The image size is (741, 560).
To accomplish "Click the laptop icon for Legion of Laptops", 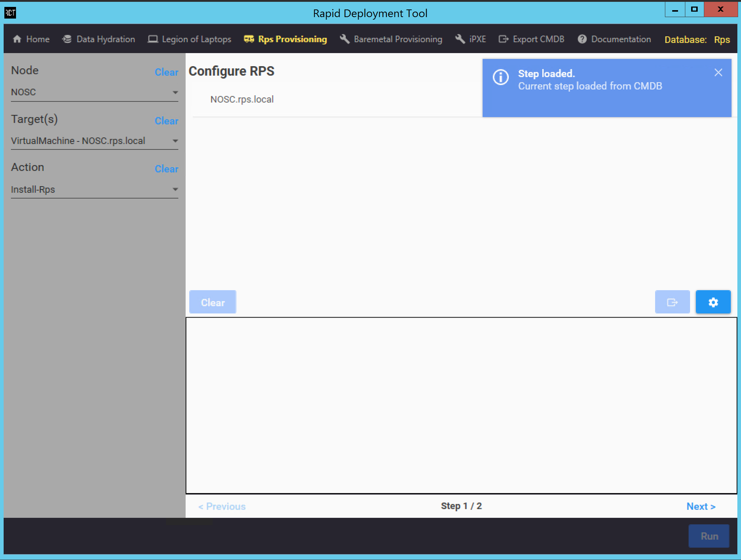I will [152, 39].
